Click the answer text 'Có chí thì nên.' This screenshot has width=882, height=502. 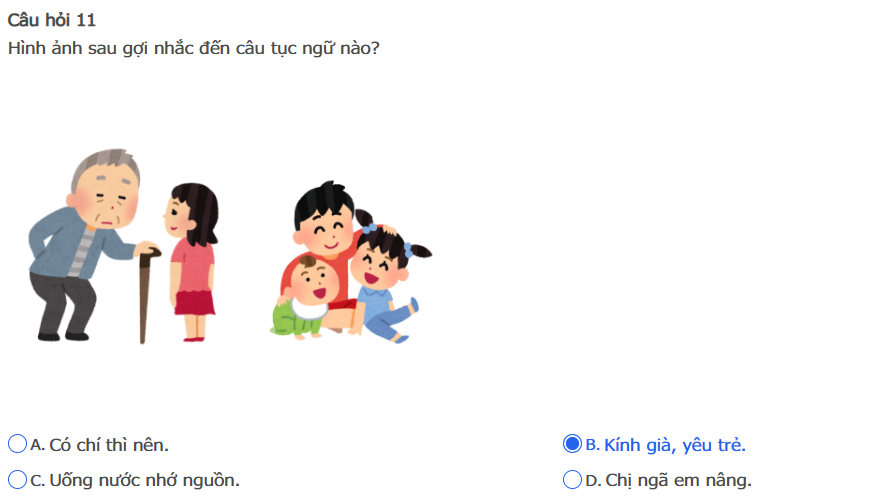[x=109, y=444]
